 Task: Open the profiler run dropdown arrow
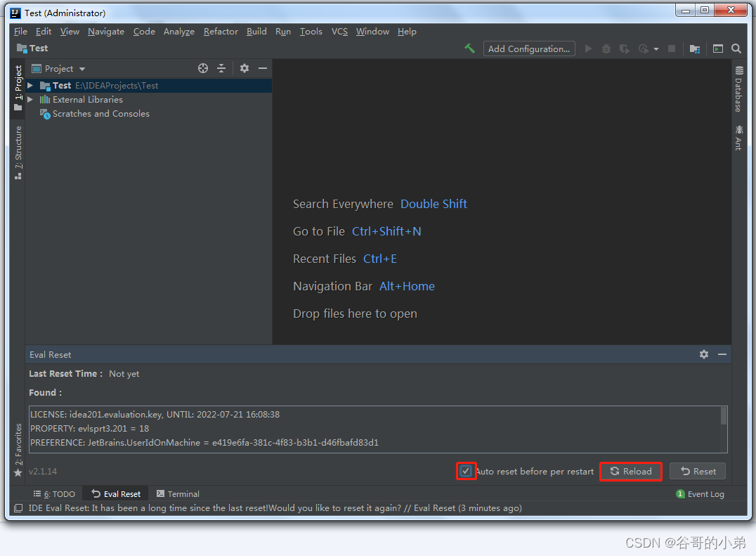(656, 49)
